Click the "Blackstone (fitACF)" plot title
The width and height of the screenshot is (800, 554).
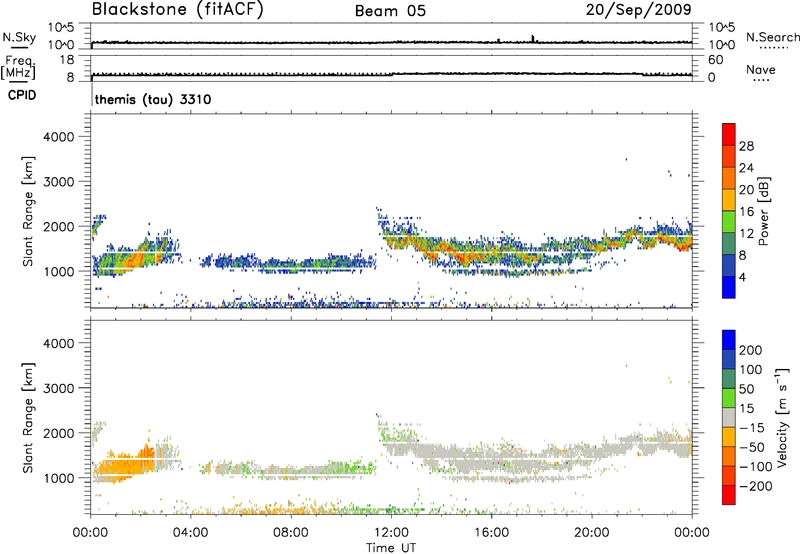178,9
